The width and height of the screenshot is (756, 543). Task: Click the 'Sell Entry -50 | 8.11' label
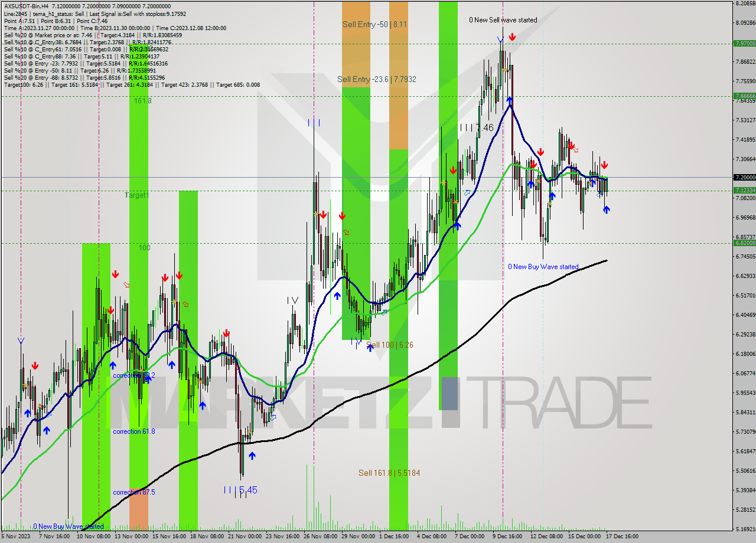(374, 24)
